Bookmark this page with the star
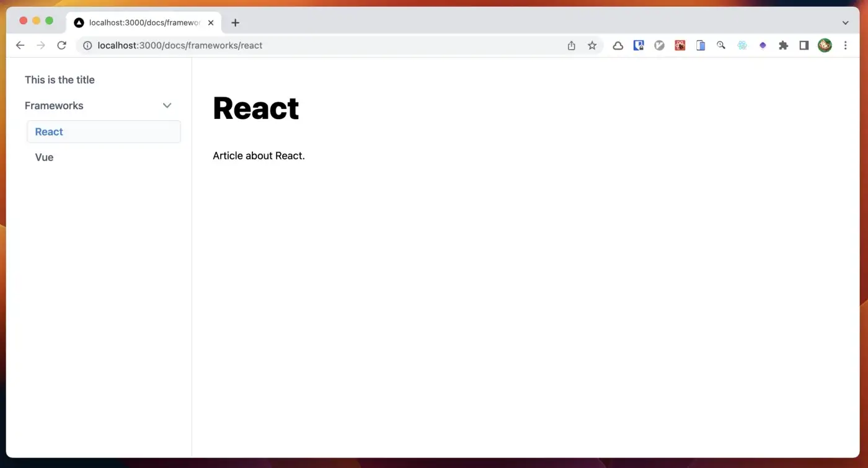Viewport: 868px width, 468px height. click(592, 45)
